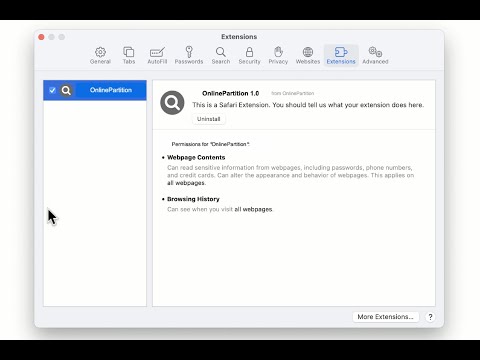The height and width of the screenshot is (360, 480).
Task: Click the 'Browsing History' permission heading
Action: pyautogui.click(x=193, y=199)
